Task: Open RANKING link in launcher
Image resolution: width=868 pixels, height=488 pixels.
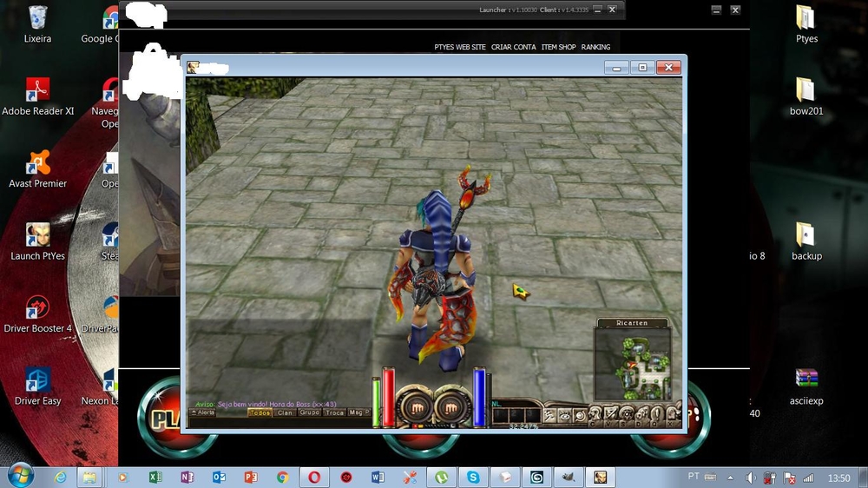Action: (x=595, y=47)
